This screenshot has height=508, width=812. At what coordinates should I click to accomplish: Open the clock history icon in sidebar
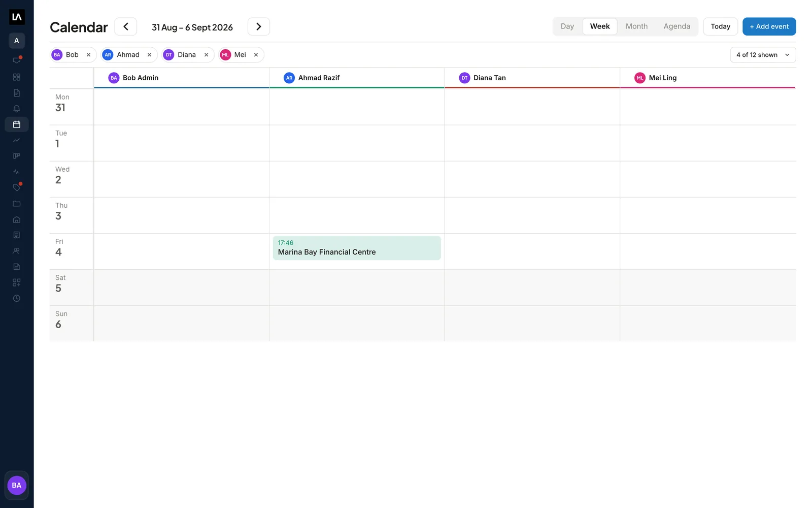(x=17, y=298)
